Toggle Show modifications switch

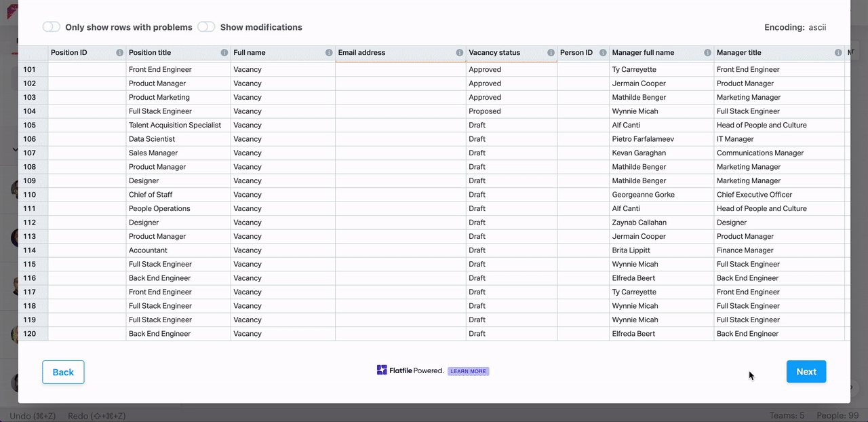point(206,27)
